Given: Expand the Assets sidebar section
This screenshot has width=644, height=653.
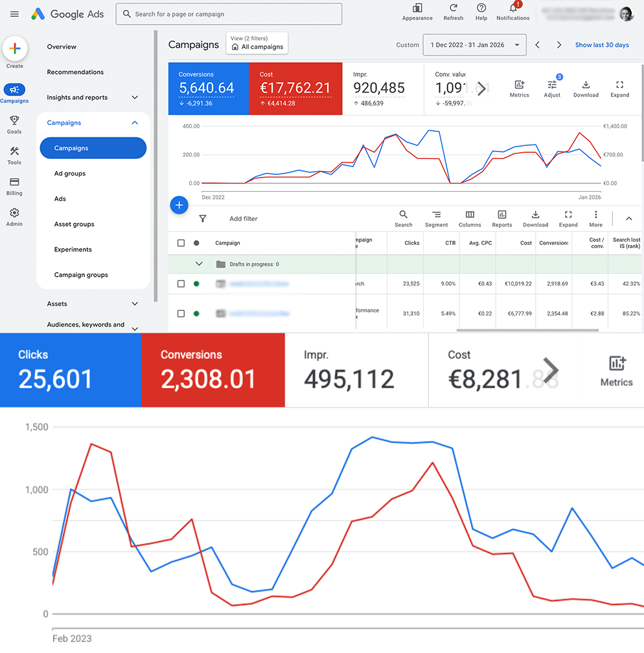Looking at the screenshot, I should coord(135,304).
